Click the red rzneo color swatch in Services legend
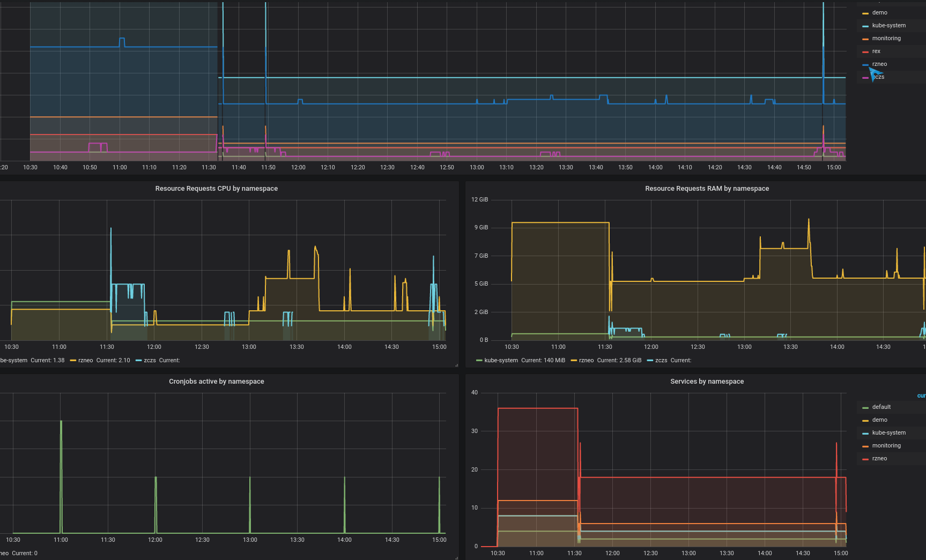The image size is (926, 560). click(865, 459)
